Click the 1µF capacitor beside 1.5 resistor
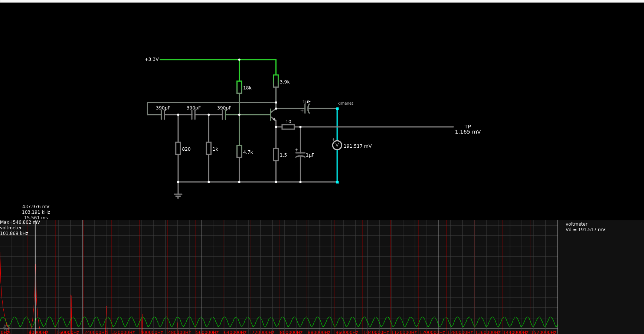Screen dimensions: 644x334 pos(300,155)
